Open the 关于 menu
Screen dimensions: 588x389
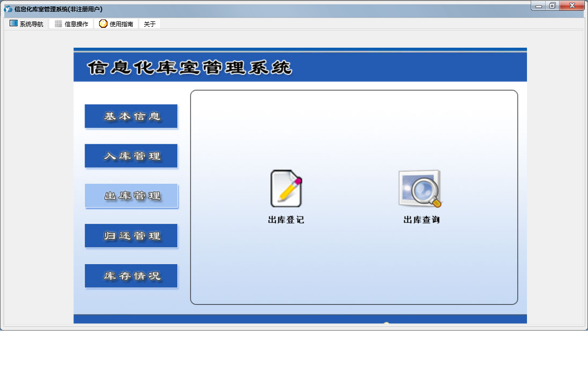coord(149,24)
